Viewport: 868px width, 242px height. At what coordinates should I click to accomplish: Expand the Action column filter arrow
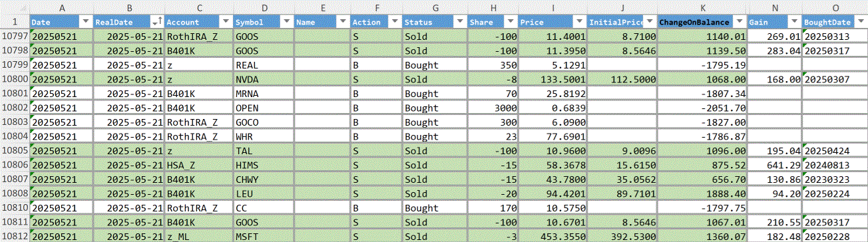[393, 22]
